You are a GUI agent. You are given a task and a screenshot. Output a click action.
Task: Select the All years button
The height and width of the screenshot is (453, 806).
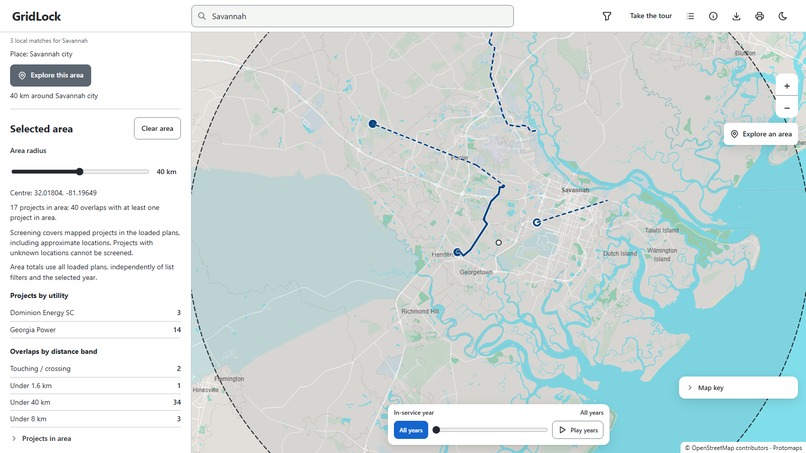[x=411, y=430]
